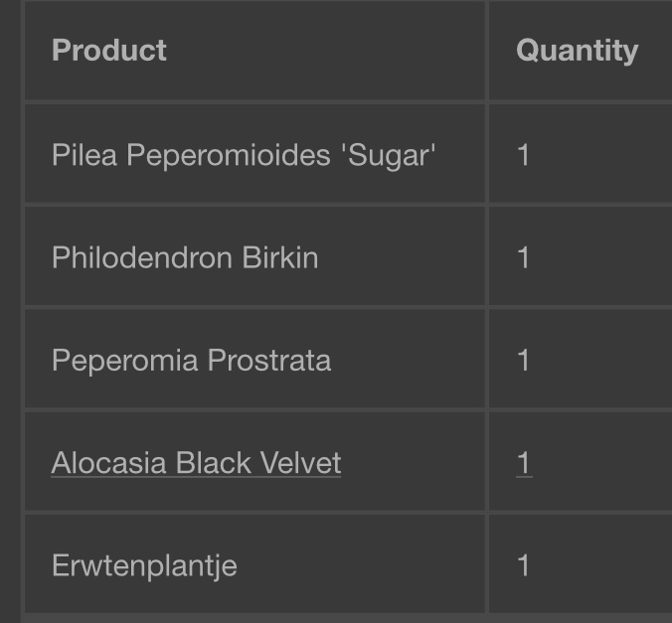Click the underlined quantity 1 link
The image size is (672, 623).
[x=524, y=463]
